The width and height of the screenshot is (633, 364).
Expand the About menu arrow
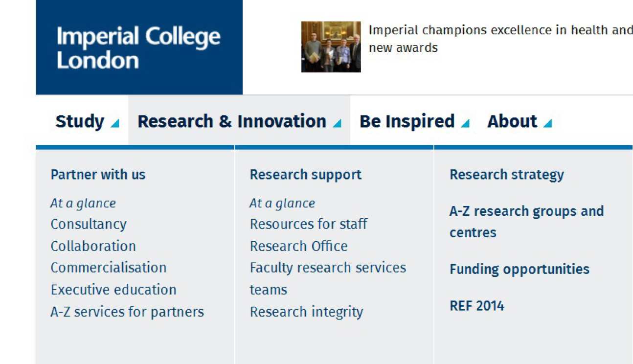pyautogui.click(x=547, y=123)
